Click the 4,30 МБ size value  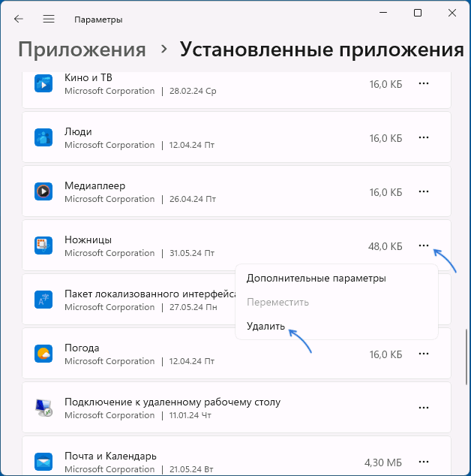(383, 462)
